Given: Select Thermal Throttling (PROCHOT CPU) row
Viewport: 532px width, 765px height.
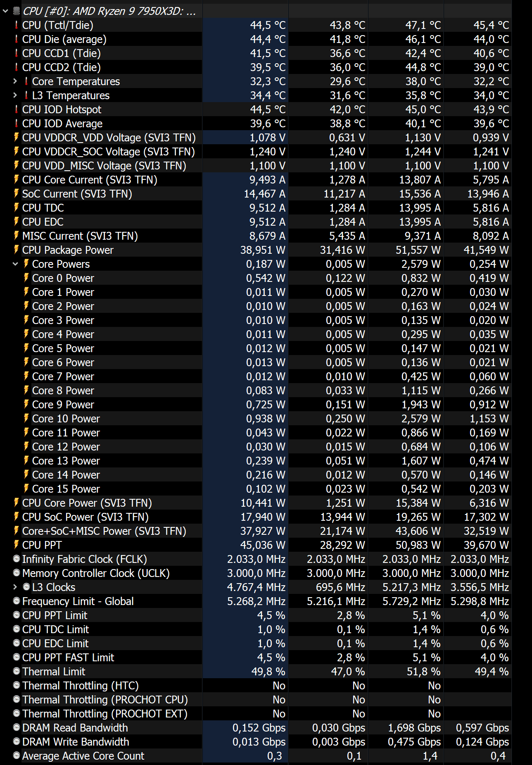Looking at the screenshot, I should click(256, 700).
